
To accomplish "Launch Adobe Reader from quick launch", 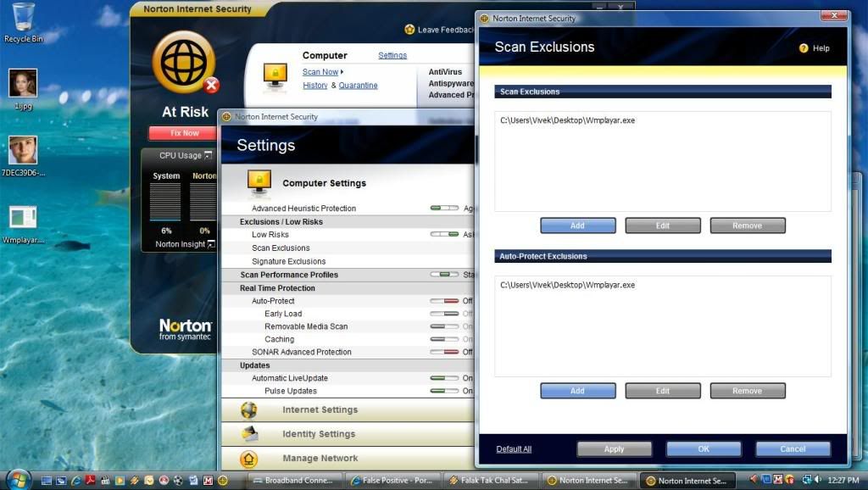I will pos(90,481).
